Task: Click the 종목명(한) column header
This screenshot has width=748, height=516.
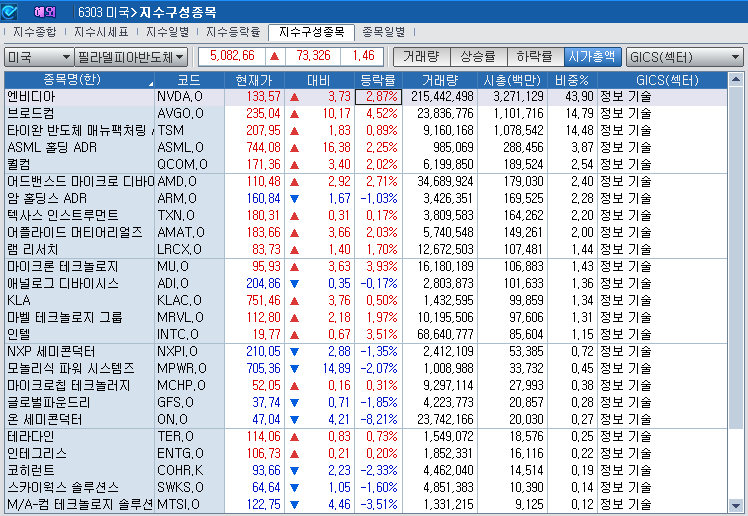Action: coord(79,80)
